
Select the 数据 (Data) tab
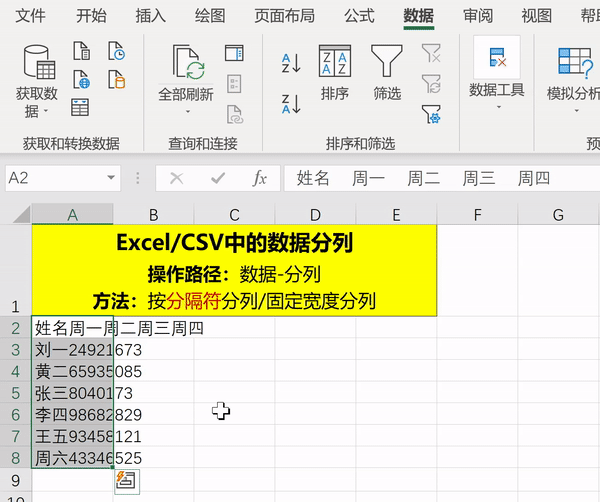pyautogui.click(x=418, y=16)
